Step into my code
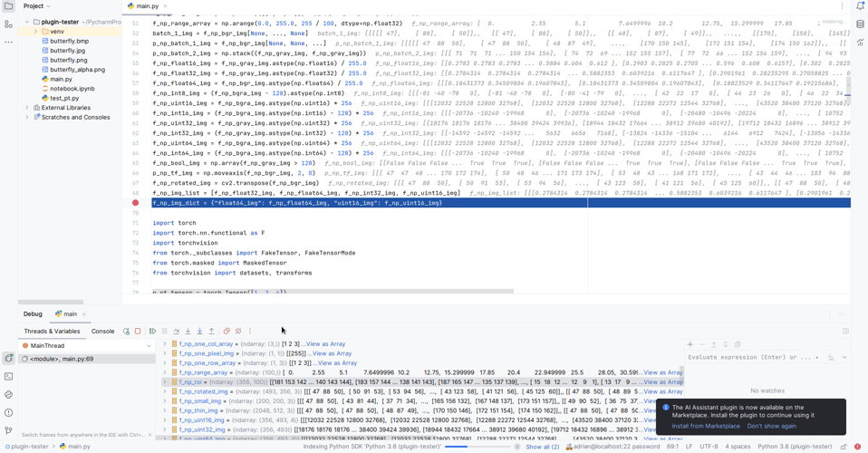This screenshot has height=453, width=868. (x=200, y=332)
